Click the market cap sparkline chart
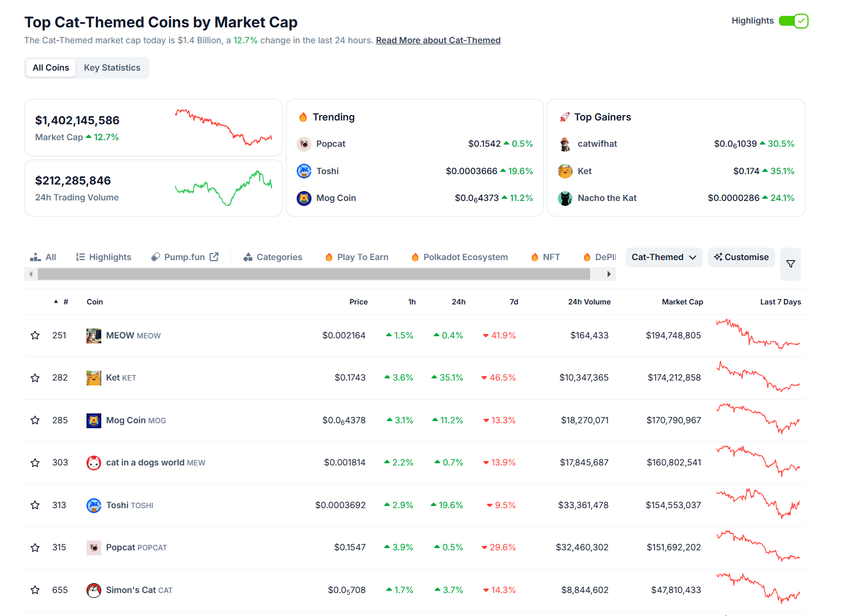This screenshot has width=849, height=616. 223,127
